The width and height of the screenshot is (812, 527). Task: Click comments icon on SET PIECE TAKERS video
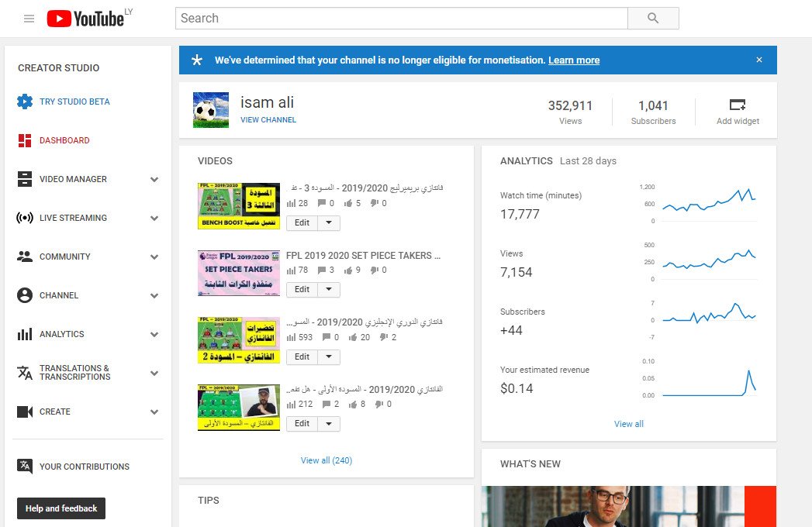(322, 270)
